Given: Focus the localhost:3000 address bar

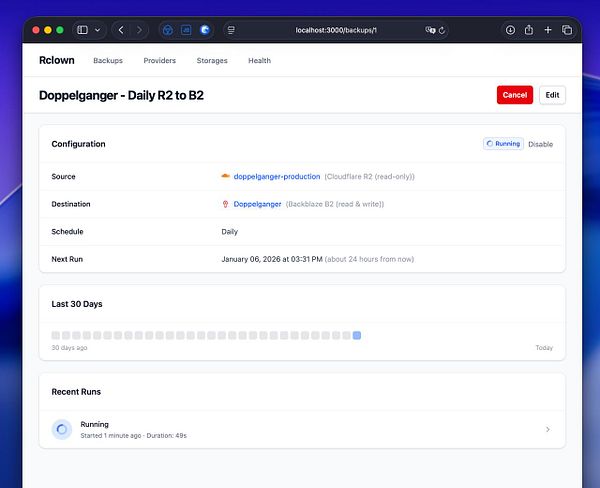Looking at the screenshot, I should 336,30.
